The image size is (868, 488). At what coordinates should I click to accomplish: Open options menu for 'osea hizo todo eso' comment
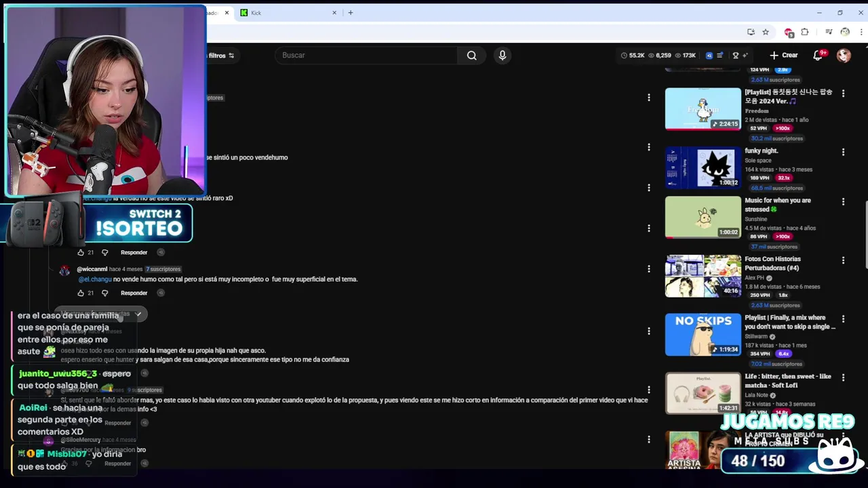coord(649,331)
